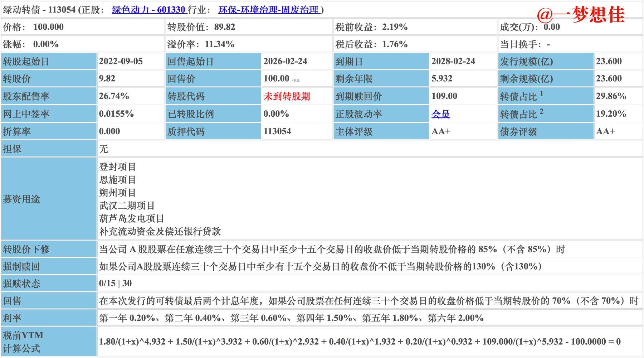Click the 价格 value 100.000
The width and height of the screenshot is (644, 358).
(48, 27)
